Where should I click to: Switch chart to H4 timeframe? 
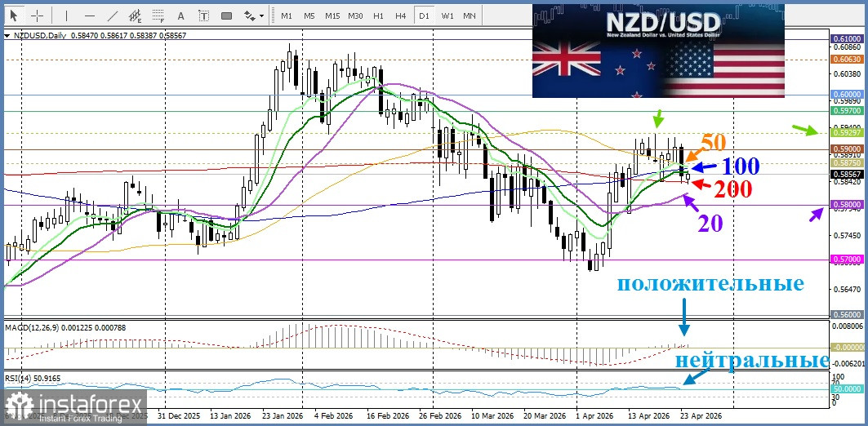pyautogui.click(x=401, y=16)
